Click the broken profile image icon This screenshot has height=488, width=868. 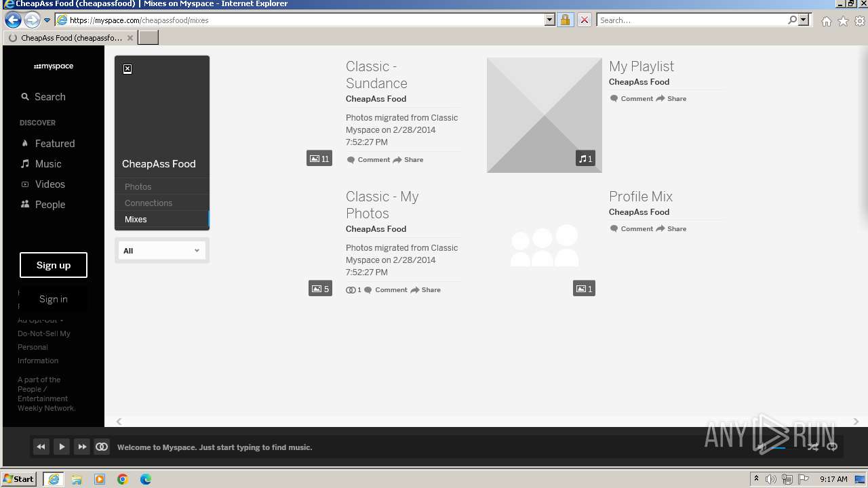point(127,68)
